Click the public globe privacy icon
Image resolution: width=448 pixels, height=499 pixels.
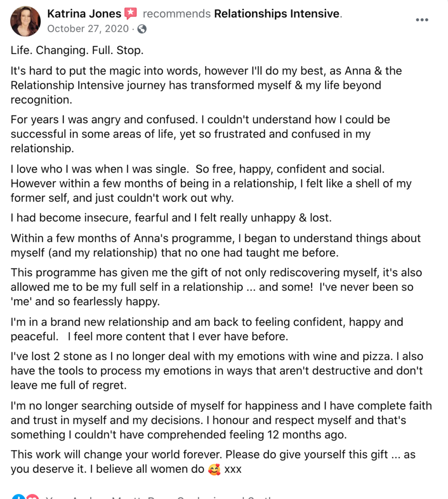pos(142,29)
